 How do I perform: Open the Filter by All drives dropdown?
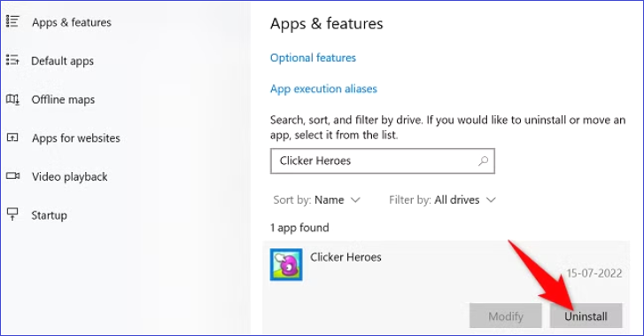point(442,199)
